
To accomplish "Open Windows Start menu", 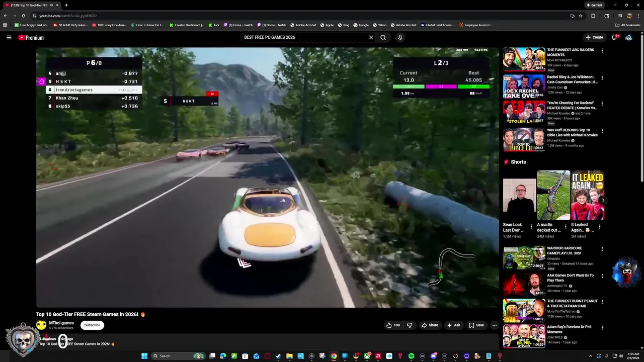I will coord(144,356).
